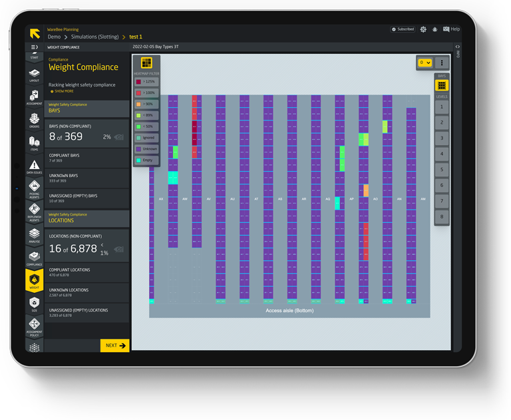Toggle the < 50% heatmap filter
This screenshot has width=511, height=420.
pyautogui.click(x=146, y=126)
